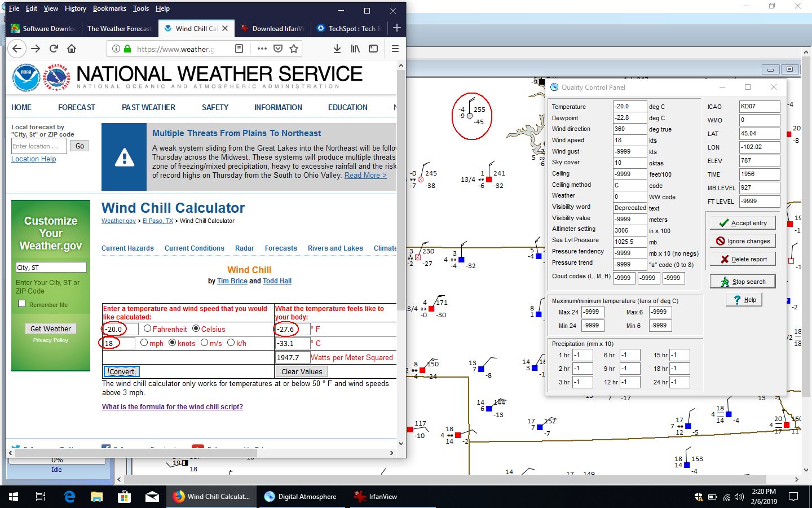Click the National Weather Service logo
This screenshot has width=812, height=508.
pyautogui.click(x=56, y=78)
